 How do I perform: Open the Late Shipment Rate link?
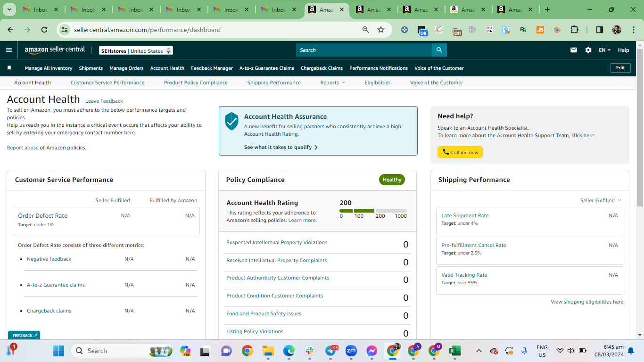(465, 215)
